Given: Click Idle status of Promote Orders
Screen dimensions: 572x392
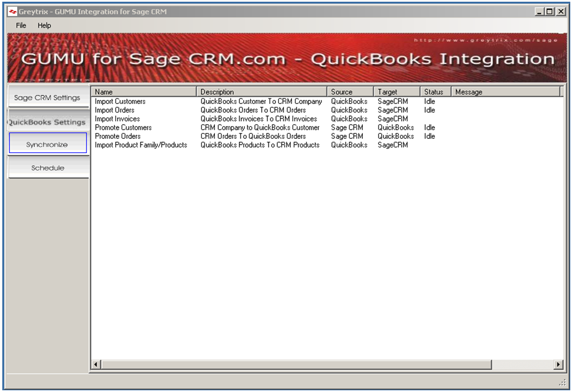Looking at the screenshot, I should coord(429,137).
